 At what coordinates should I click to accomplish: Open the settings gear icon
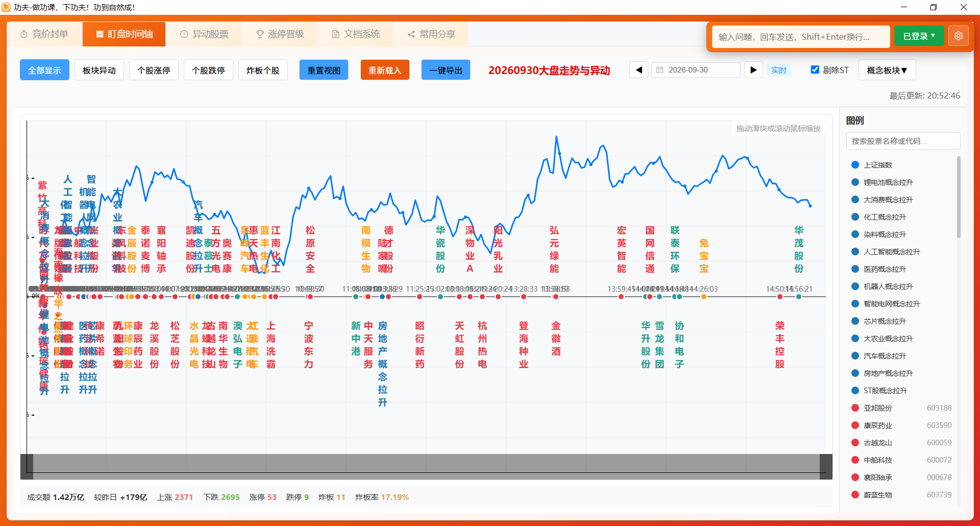tap(958, 36)
